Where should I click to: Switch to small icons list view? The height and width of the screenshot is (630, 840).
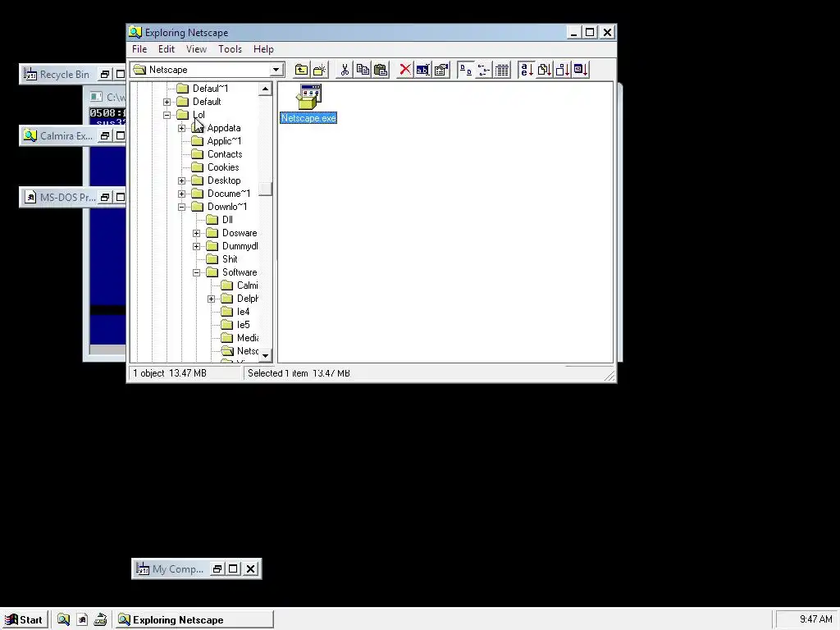tap(484, 70)
